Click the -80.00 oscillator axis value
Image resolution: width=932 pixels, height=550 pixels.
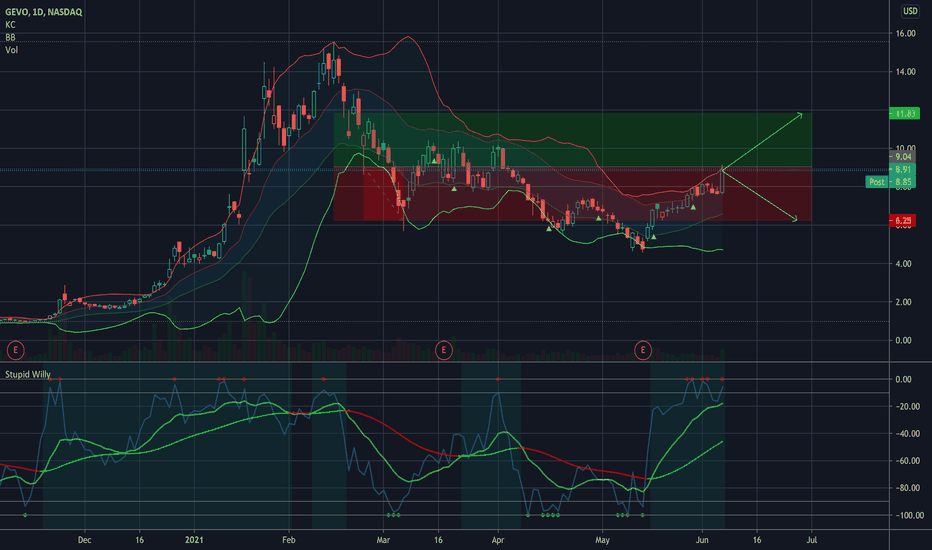click(907, 488)
